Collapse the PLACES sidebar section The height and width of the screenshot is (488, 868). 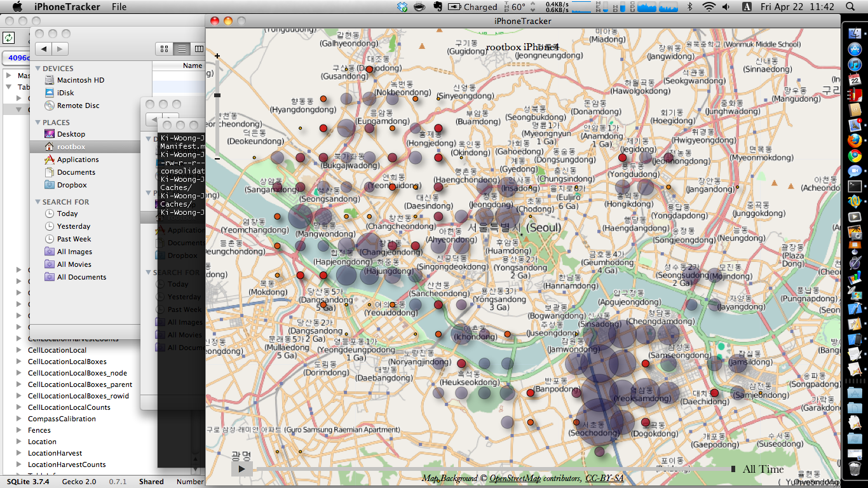click(x=37, y=122)
